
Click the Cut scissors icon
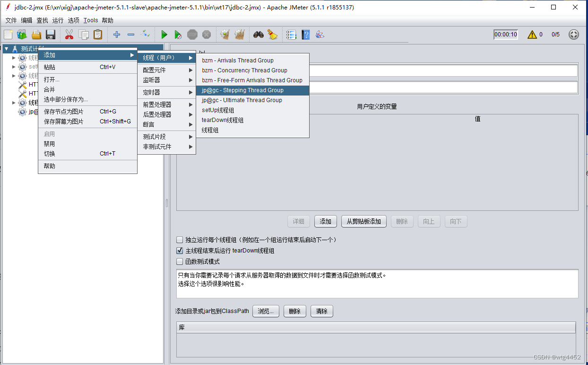[69, 35]
